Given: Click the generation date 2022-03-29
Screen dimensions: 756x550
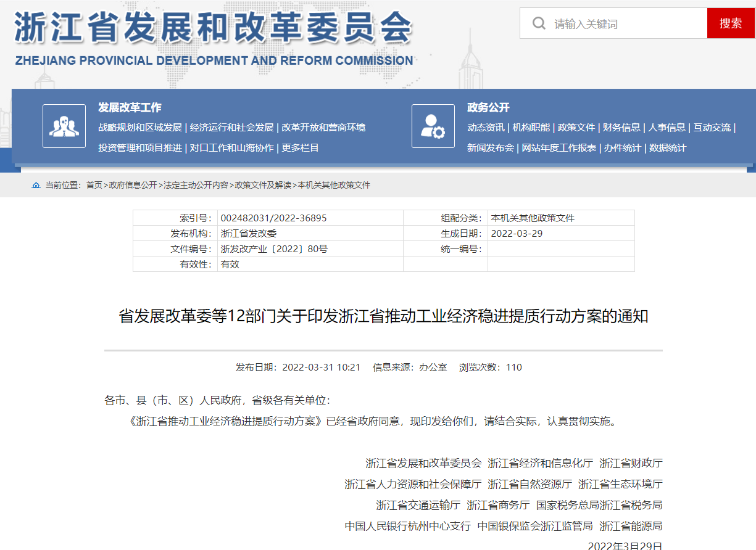Looking at the screenshot, I should point(517,234).
